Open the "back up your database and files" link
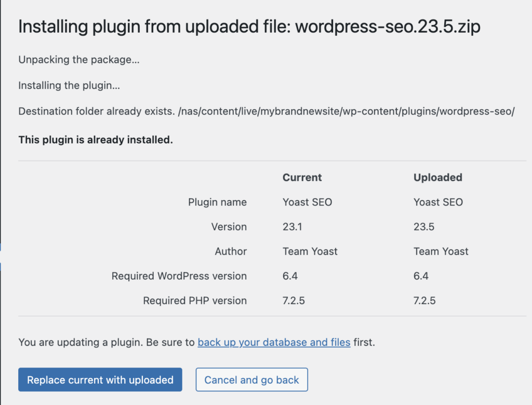The width and height of the screenshot is (532, 405). (274, 342)
